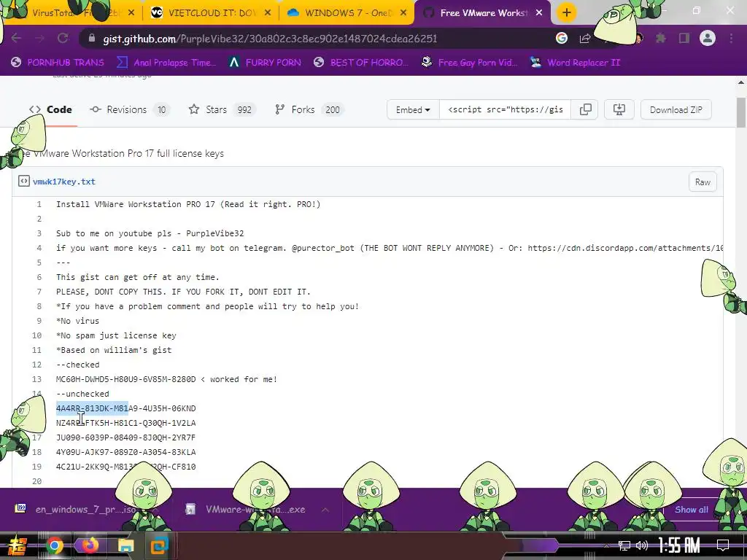
Task: Reload the page with the refresh icon
Action: 63,38
